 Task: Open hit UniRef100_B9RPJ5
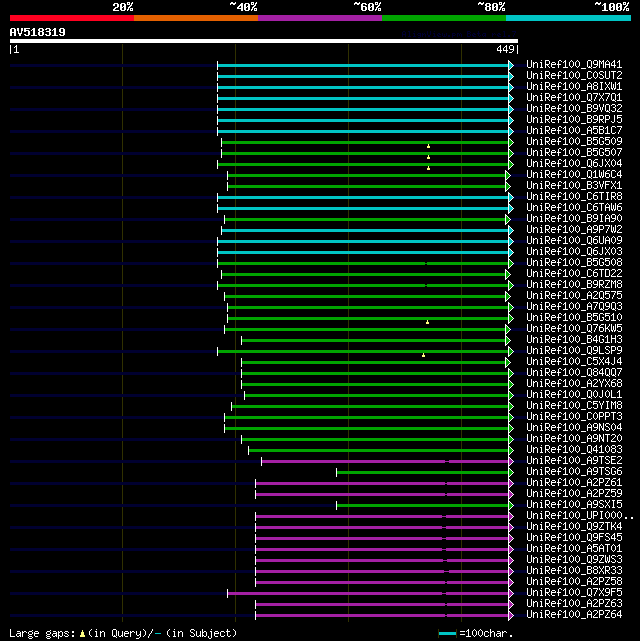(574, 120)
